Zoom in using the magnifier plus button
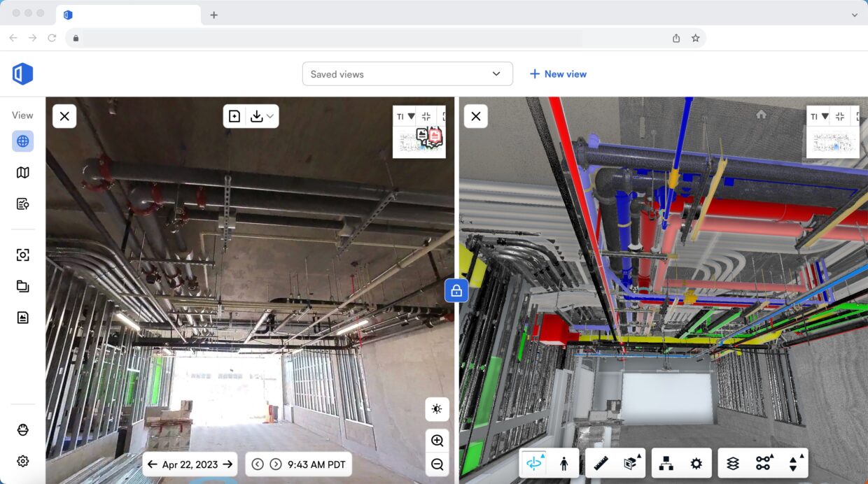The image size is (868, 484). coord(437,441)
